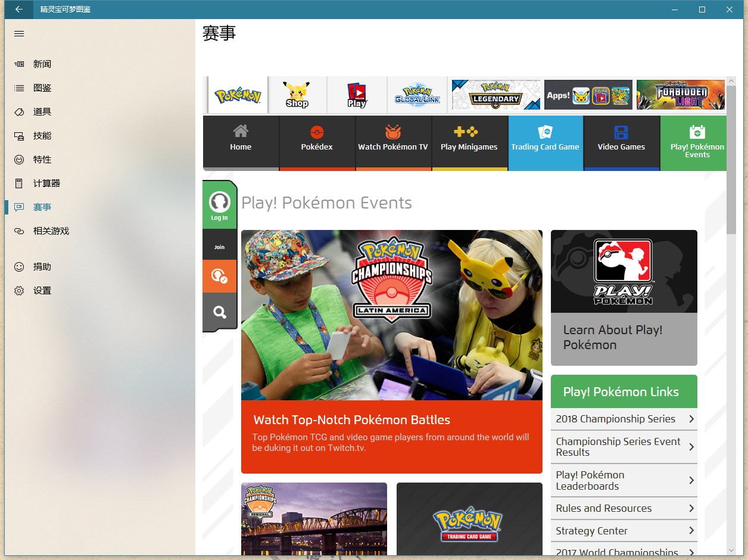Click the 特性 abilities smiley icon
This screenshot has width=748, height=560.
pos(19,160)
